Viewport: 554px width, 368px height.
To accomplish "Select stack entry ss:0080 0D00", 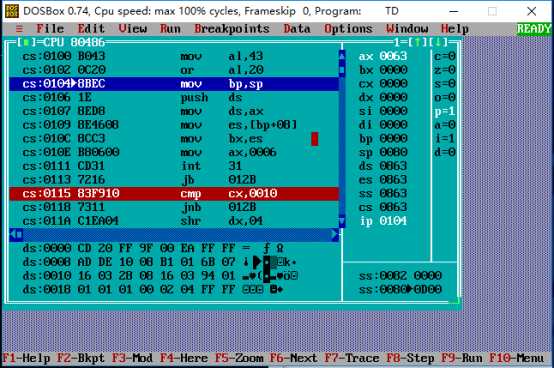I will pyautogui.click(x=400, y=290).
